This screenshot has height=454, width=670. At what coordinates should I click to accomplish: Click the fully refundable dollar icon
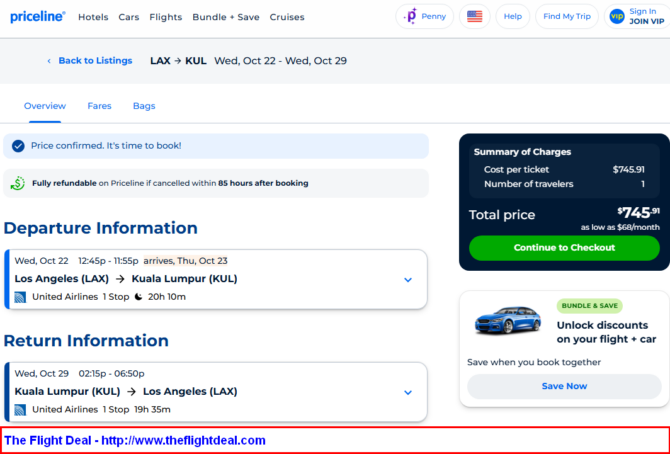tap(18, 183)
